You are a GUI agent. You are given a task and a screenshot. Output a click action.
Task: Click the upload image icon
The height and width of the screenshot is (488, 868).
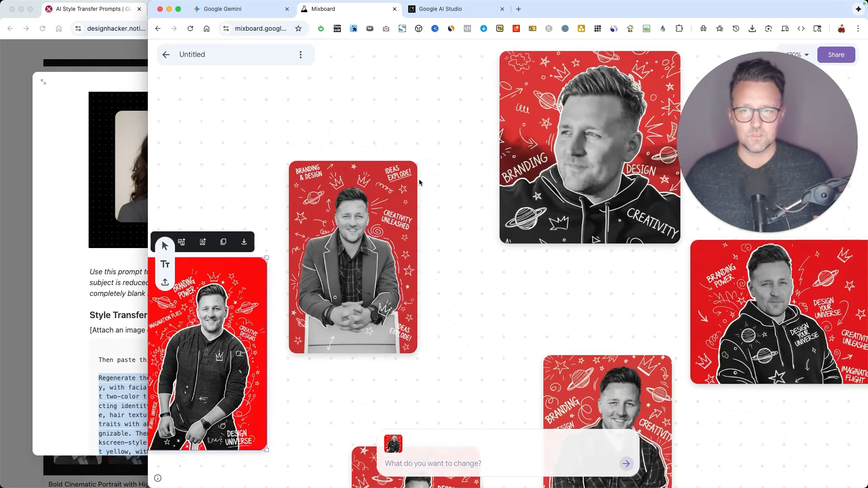(165, 282)
